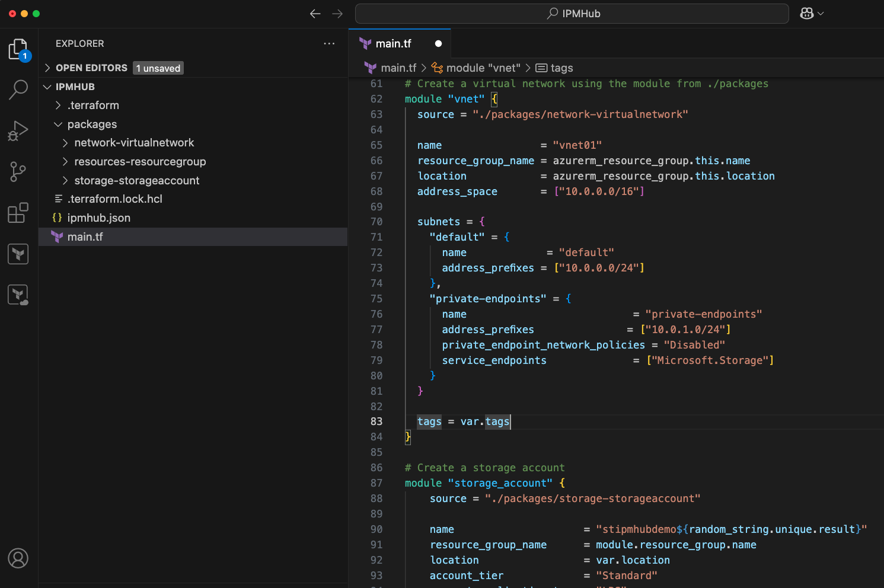Click the tags breadcrumb segment

(561, 68)
